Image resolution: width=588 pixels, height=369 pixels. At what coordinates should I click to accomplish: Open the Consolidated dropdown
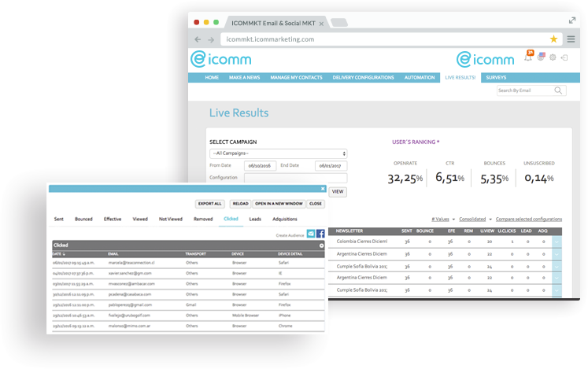[x=475, y=220]
